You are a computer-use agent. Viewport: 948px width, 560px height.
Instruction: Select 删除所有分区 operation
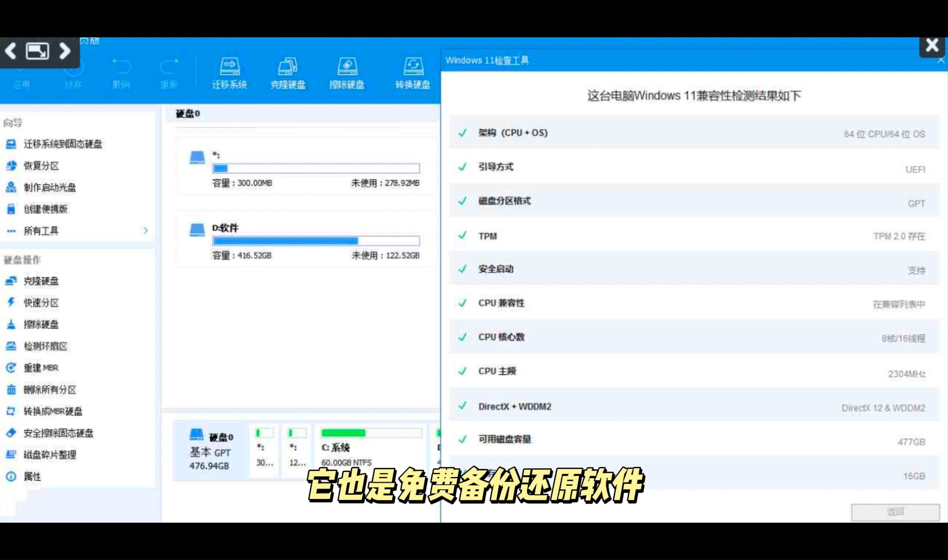click(x=50, y=390)
